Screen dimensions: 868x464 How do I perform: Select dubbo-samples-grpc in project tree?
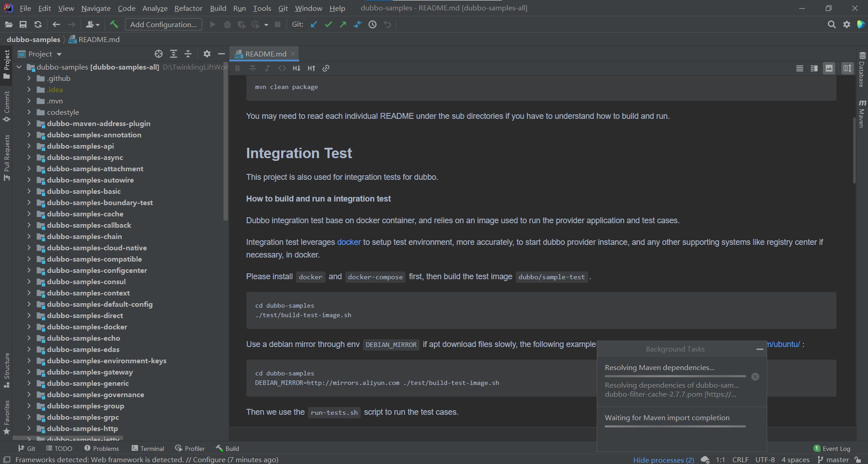click(83, 417)
